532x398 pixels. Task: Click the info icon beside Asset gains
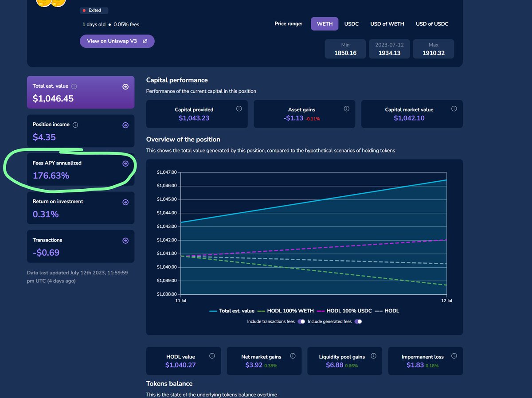[346, 108]
